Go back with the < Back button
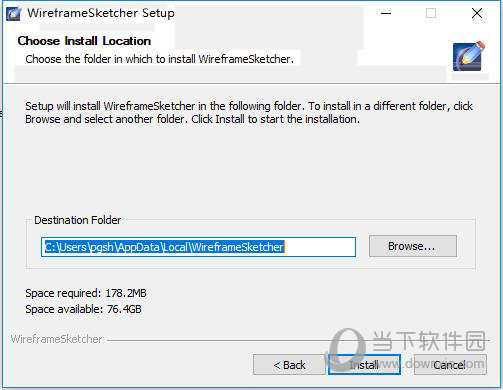The height and width of the screenshot is (390, 503). click(289, 365)
